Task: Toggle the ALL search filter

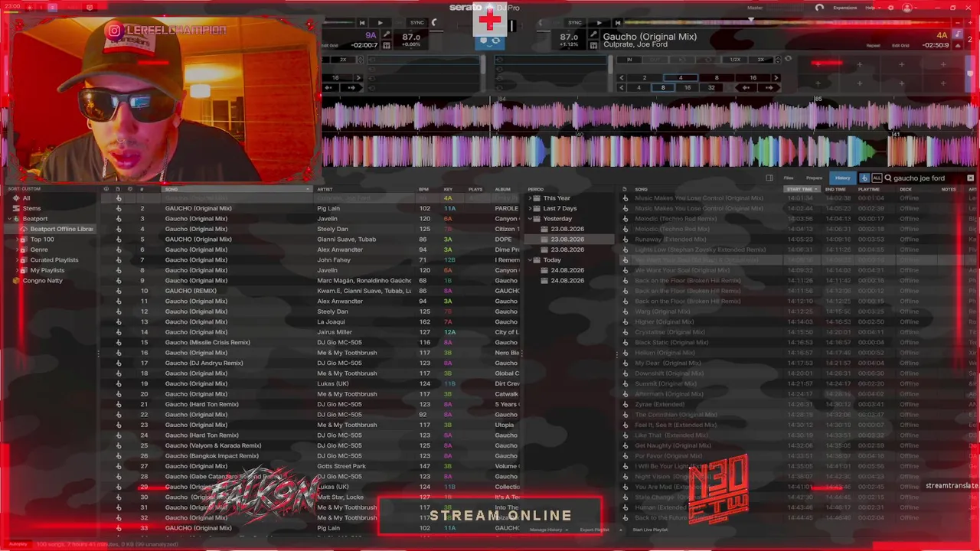Action: tap(877, 178)
